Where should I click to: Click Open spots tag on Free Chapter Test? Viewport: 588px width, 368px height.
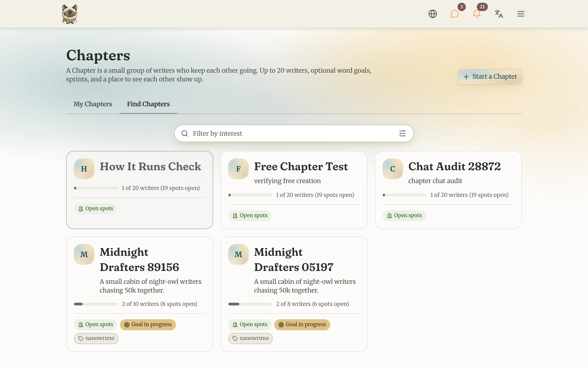[x=250, y=216]
